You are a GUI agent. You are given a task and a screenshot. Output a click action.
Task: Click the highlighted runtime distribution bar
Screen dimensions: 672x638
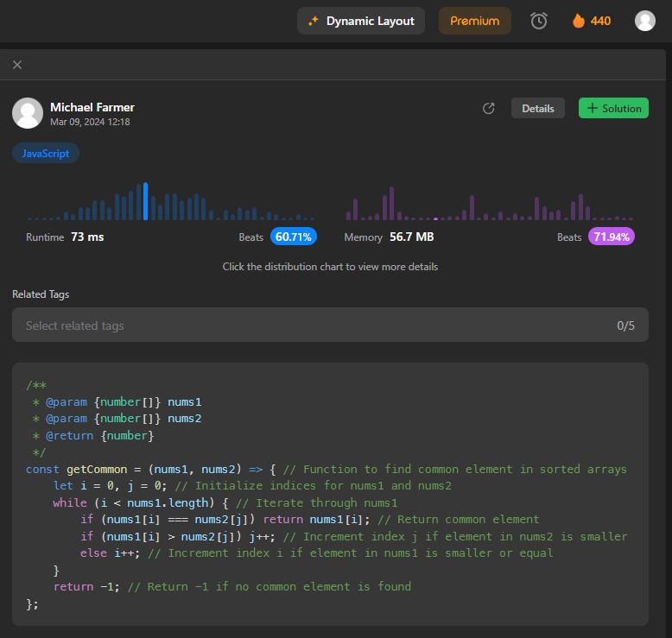145,202
